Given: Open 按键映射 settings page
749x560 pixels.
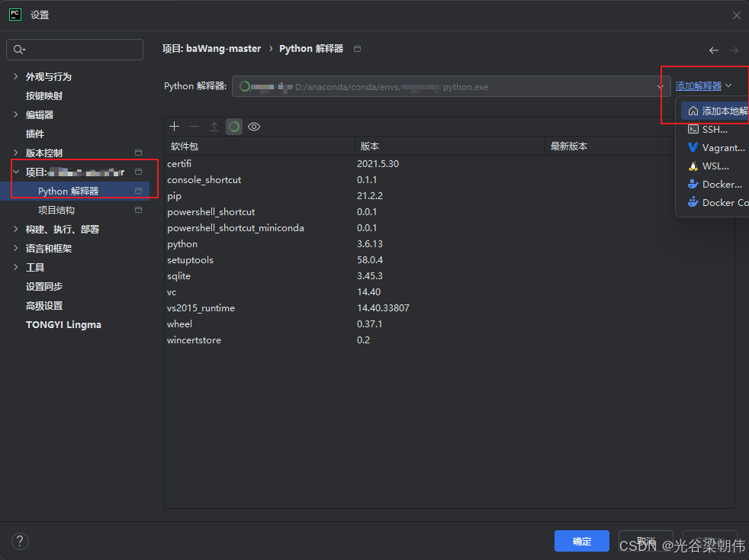Looking at the screenshot, I should pyautogui.click(x=44, y=95).
